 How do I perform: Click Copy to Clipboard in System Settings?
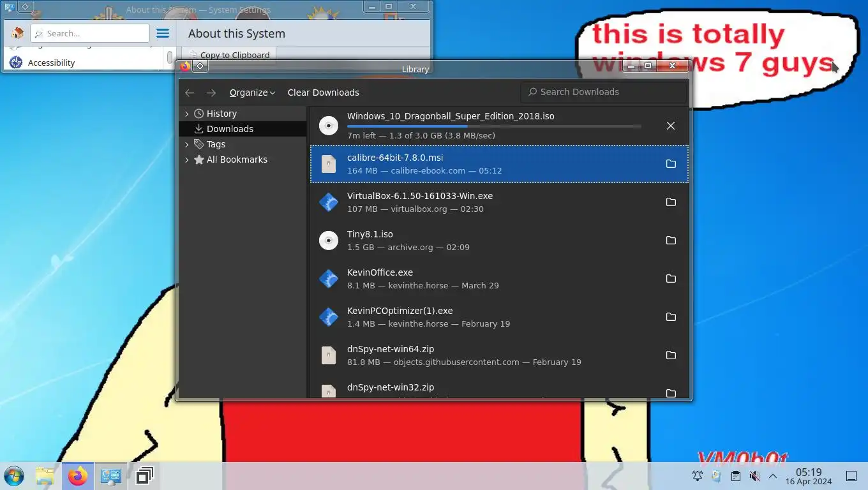pos(229,55)
